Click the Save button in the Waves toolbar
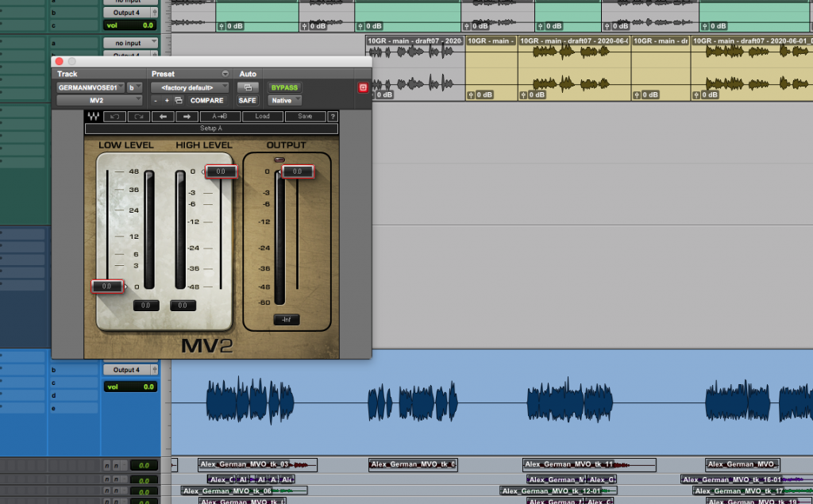The image size is (813, 504). pos(306,116)
